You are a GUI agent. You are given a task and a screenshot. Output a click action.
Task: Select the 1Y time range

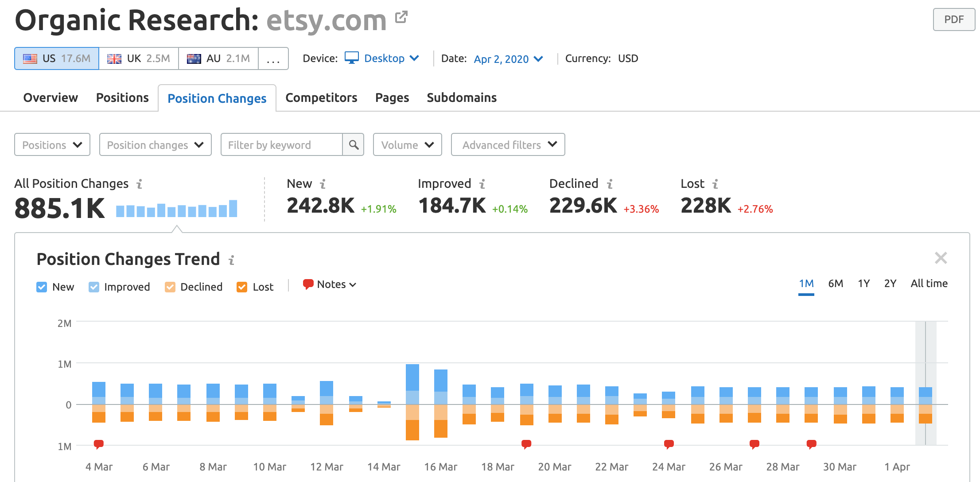[x=864, y=284]
